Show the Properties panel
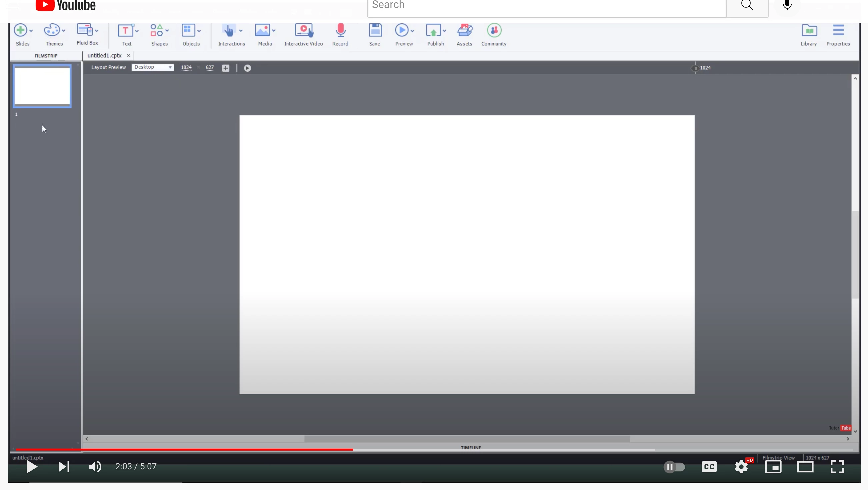This screenshot has height=490, width=868. click(x=838, y=34)
